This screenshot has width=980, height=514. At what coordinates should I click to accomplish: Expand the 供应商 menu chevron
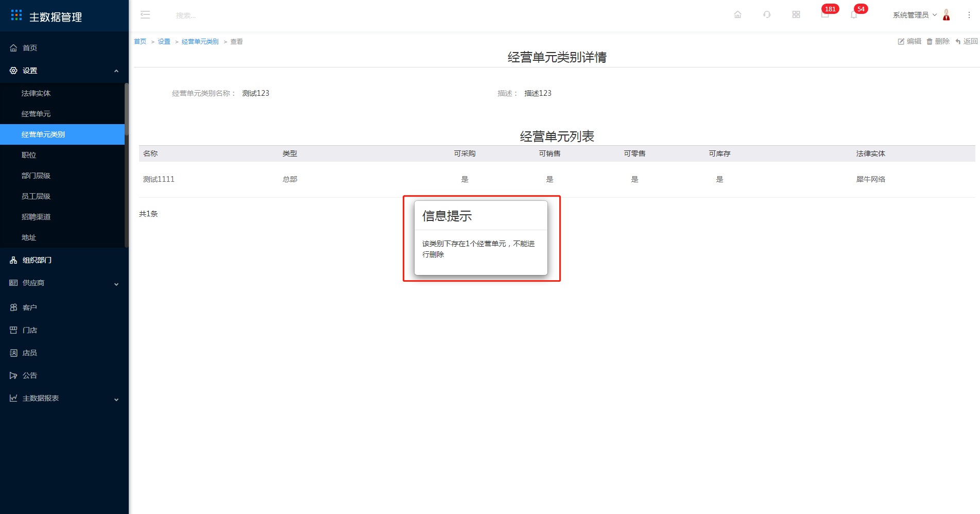pyautogui.click(x=116, y=284)
